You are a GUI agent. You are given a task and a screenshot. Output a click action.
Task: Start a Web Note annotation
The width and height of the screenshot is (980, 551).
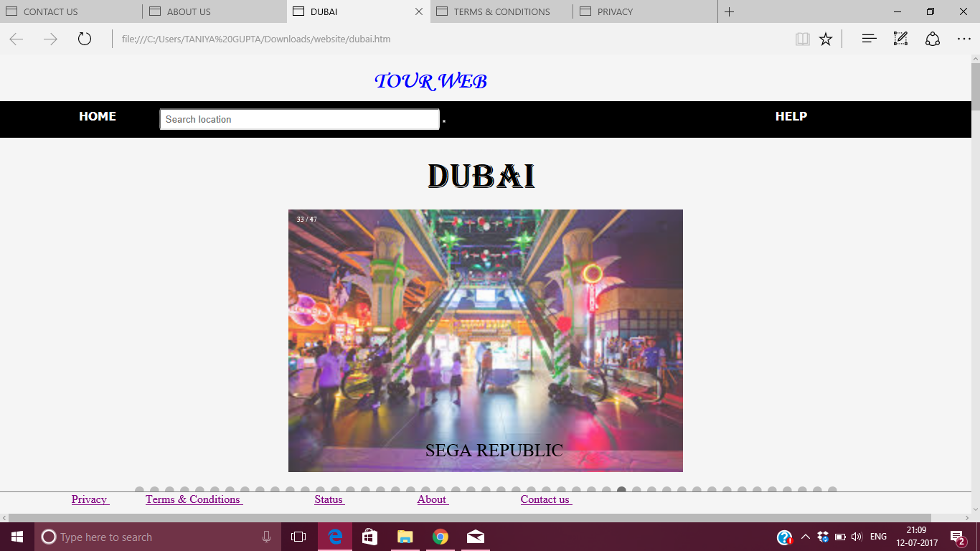(900, 39)
